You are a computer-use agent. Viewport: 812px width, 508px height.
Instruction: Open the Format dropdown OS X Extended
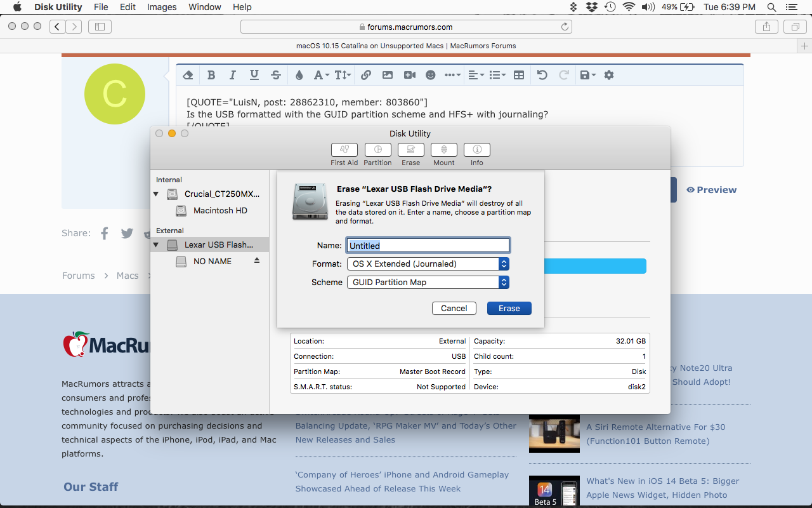point(428,264)
